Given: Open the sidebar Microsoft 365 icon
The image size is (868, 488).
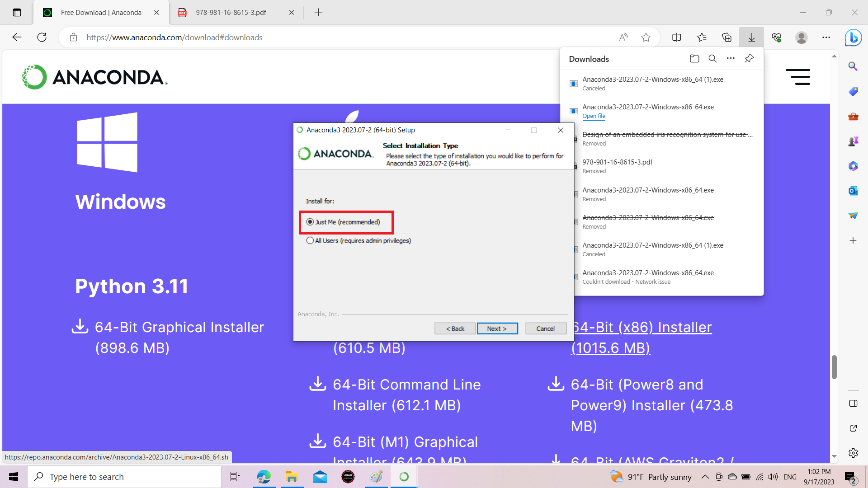Looking at the screenshot, I should point(853,166).
